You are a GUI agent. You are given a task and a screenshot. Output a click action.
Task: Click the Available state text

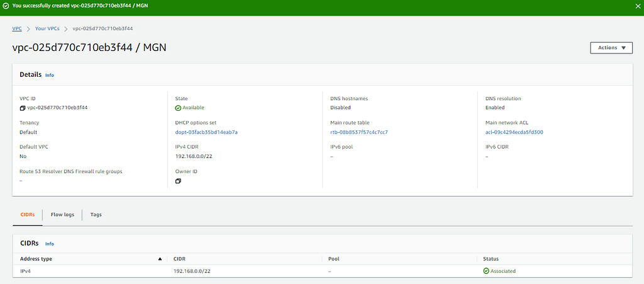tap(193, 108)
